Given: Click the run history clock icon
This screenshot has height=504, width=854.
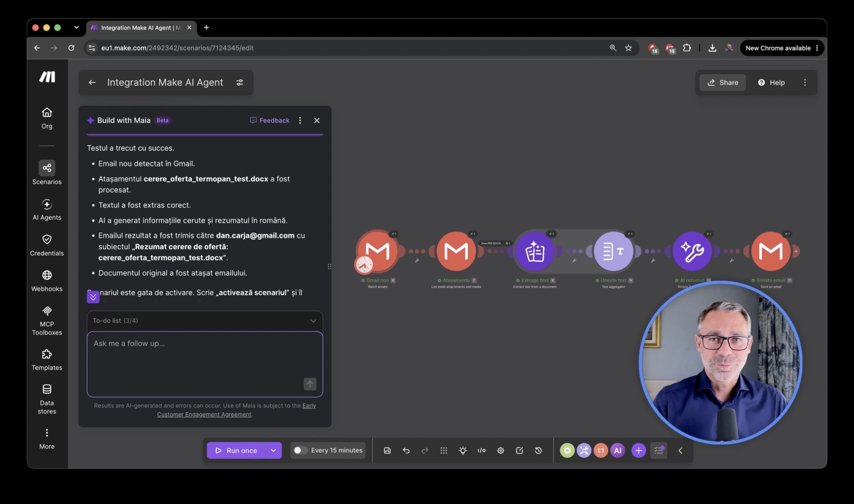Looking at the screenshot, I should (x=538, y=450).
